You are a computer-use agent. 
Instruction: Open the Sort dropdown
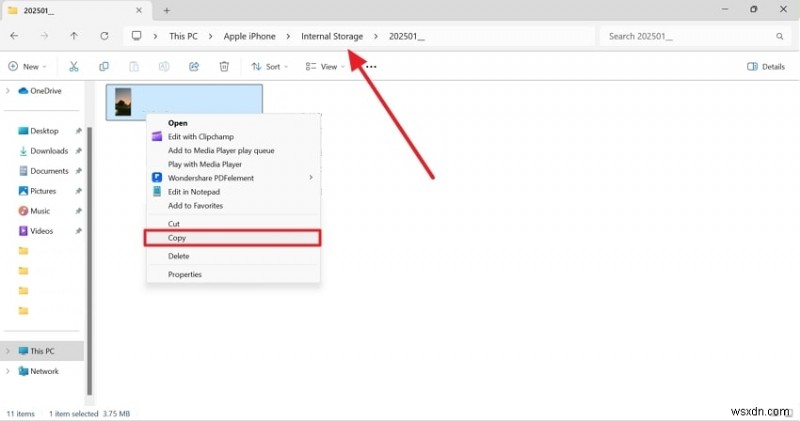(269, 66)
